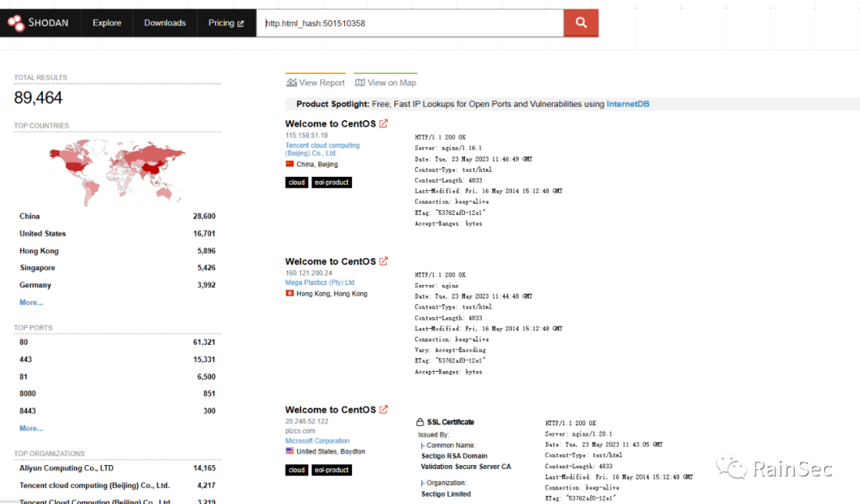The height and width of the screenshot is (504, 860).
Task: Open external link icon of 160.121.200.24 result
Action: (383, 262)
